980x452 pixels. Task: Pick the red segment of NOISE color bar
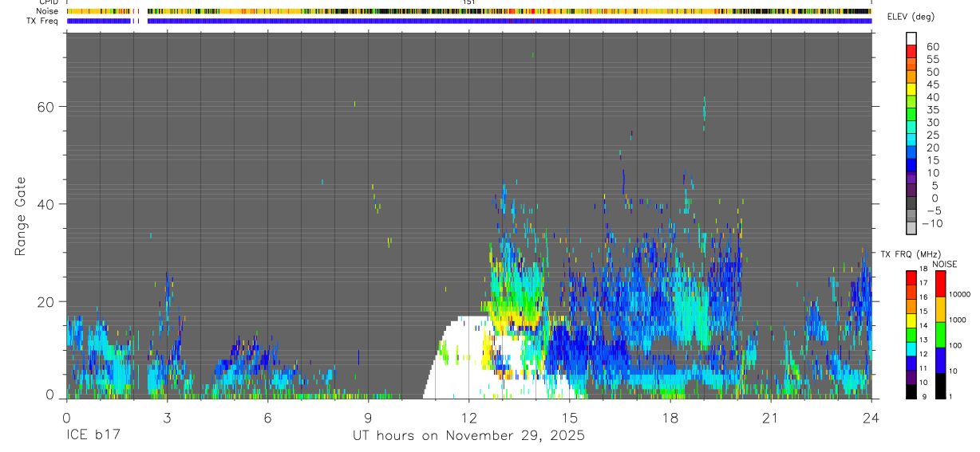point(940,285)
